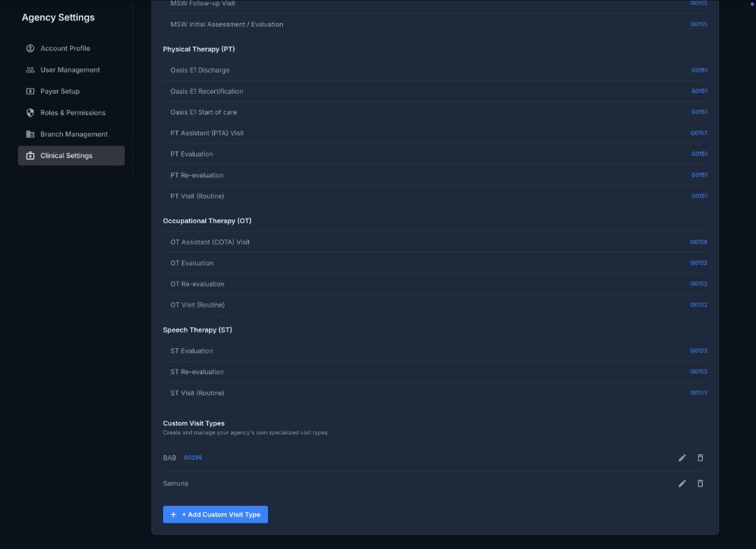The image size is (756, 549).
Task: Select MSW Initial Assessment / Evaluation row
Action: pyautogui.click(x=436, y=24)
